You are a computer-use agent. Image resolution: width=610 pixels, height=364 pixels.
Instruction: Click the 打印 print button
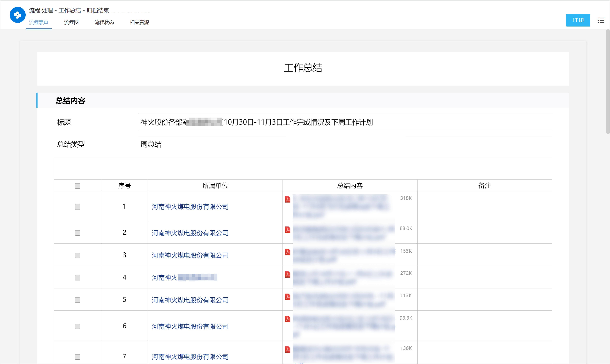tap(578, 20)
